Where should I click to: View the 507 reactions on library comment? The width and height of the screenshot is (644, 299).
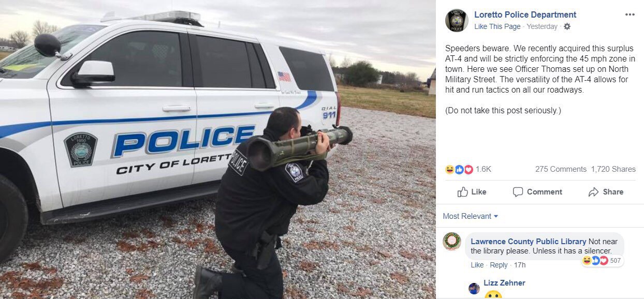602,260
